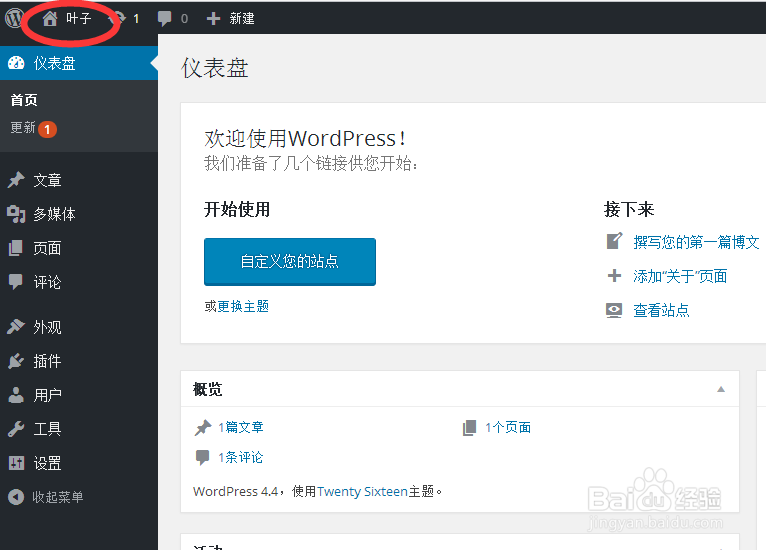Click the orange update count badge
766x550 pixels.
pyautogui.click(x=47, y=129)
